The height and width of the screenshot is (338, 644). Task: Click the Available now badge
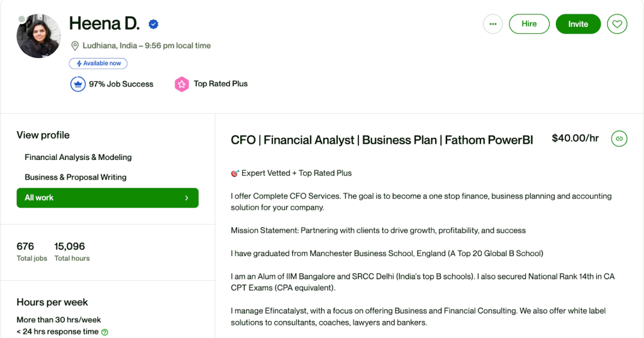[x=99, y=64]
